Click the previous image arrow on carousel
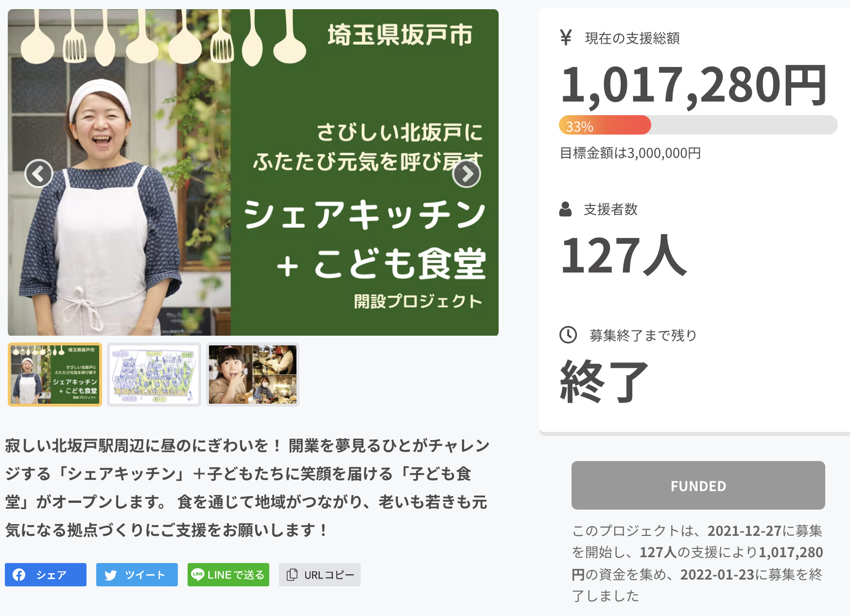The height and width of the screenshot is (616, 850). pyautogui.click(x=39, y=173)
